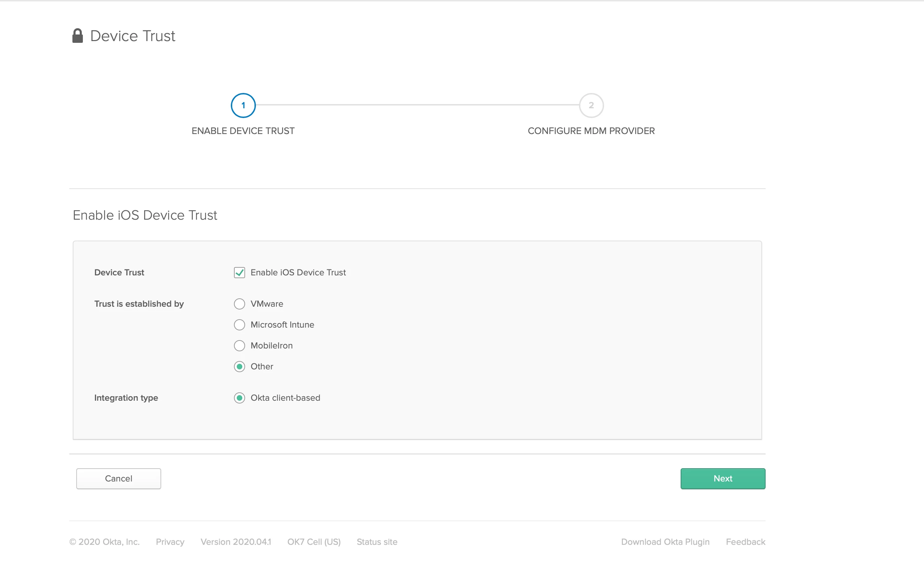Image resolution: width=924 pixels, height=580 pixels.
Task: Uncheck the Enable iOS Device Trust checkbox
Action: [x=239, y=272]
